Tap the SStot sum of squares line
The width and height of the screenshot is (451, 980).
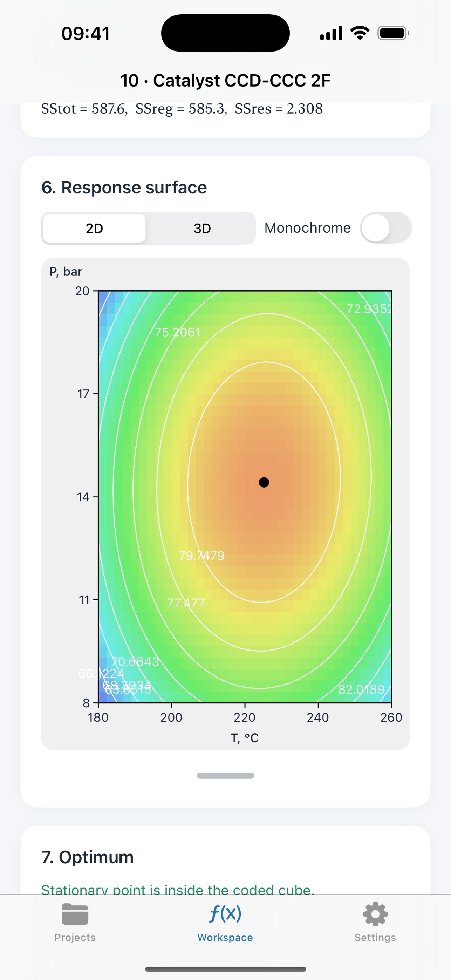[182, 109]
